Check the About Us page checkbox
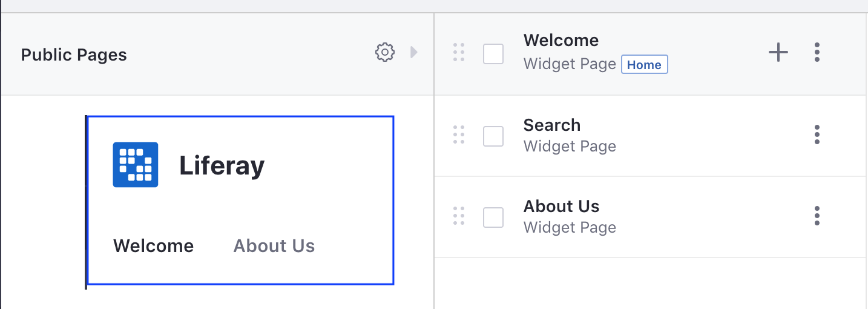This screenshot has height=309, width=868. tap(493, 217)
